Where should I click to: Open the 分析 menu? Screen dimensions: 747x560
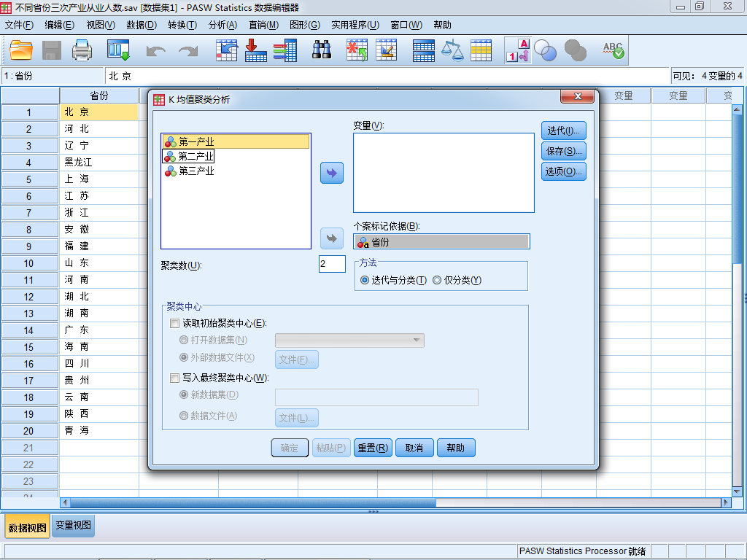pyautogui.click(x=223, y=25)
